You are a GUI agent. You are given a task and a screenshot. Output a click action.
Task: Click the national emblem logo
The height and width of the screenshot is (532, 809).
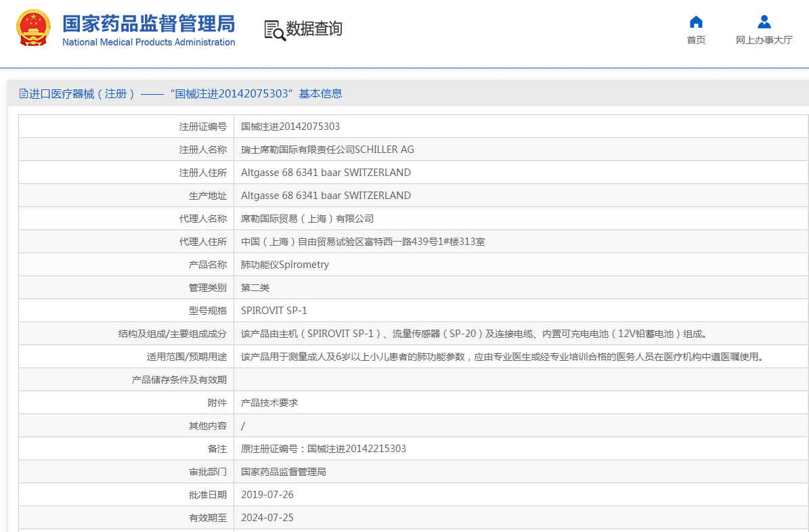coord(34,28)
